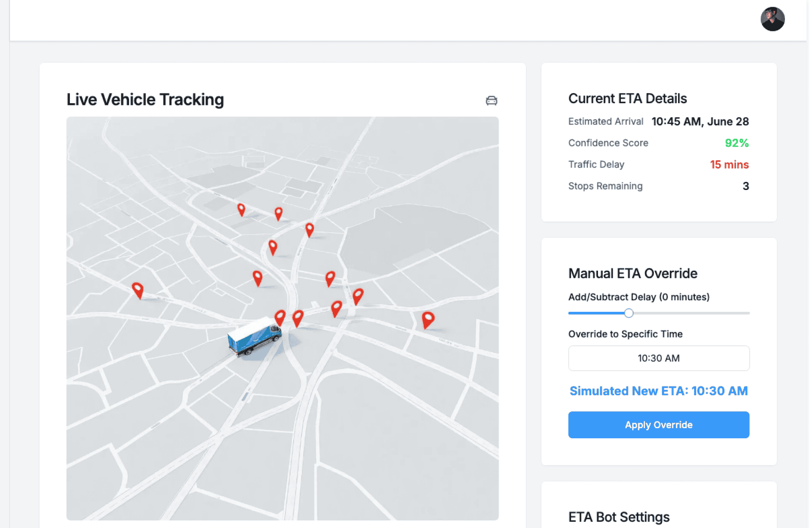Select the pin left of center above truck
Image resolution: width=812 pixels, height=528 pixels.
257,278
